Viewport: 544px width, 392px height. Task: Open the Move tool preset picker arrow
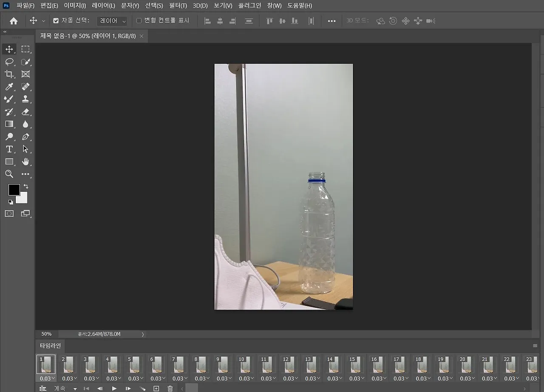pos(43,21)
